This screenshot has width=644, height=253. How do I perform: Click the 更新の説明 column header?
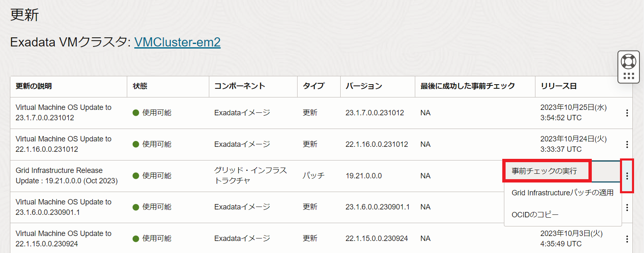click(x=34, y=86)
